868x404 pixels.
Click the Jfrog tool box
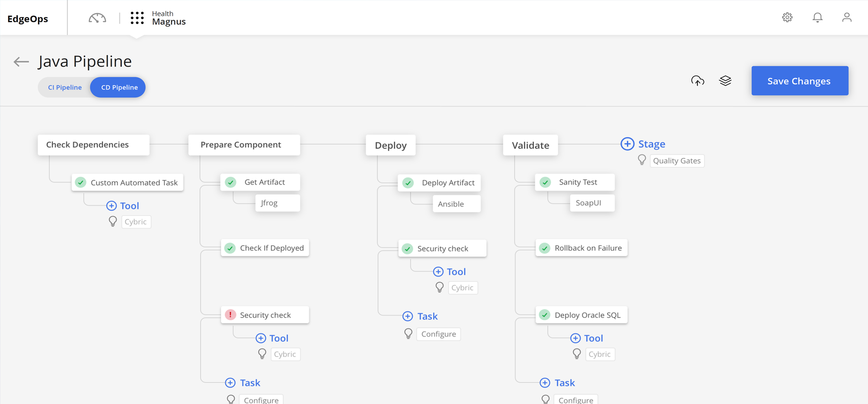coord(277,203)
